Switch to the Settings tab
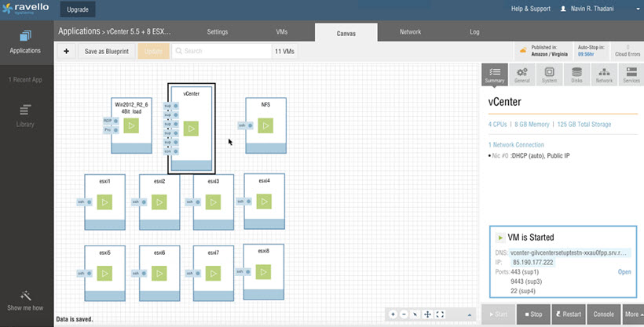Screen dimensions: 644x327 coord(218,31)
